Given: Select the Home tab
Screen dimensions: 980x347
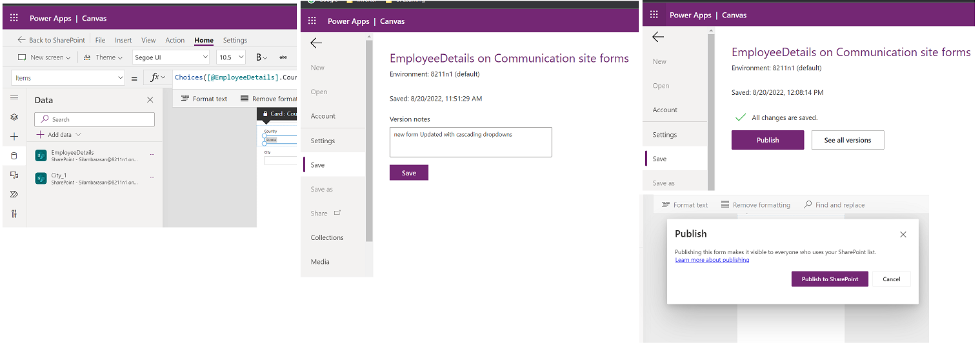Looking at the screenshot, I should (204, 40).
